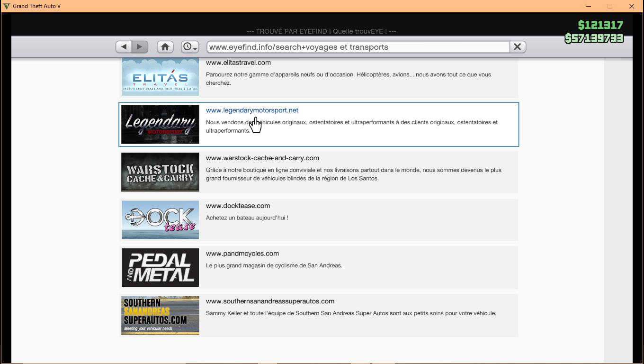Click the browser forward arrow button
Image resolution: width=644 pixels, height=364 pixels.
click(140, 47)
